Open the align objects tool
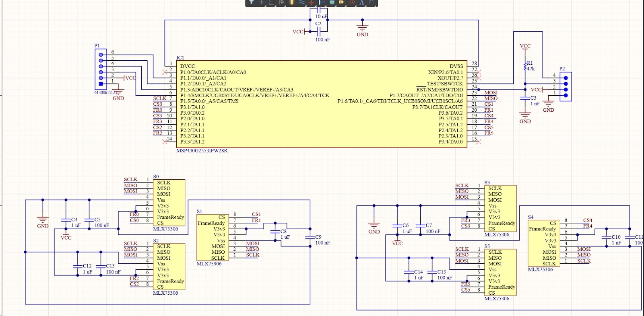Screen dimensions: 644x316 click(281, 2)
